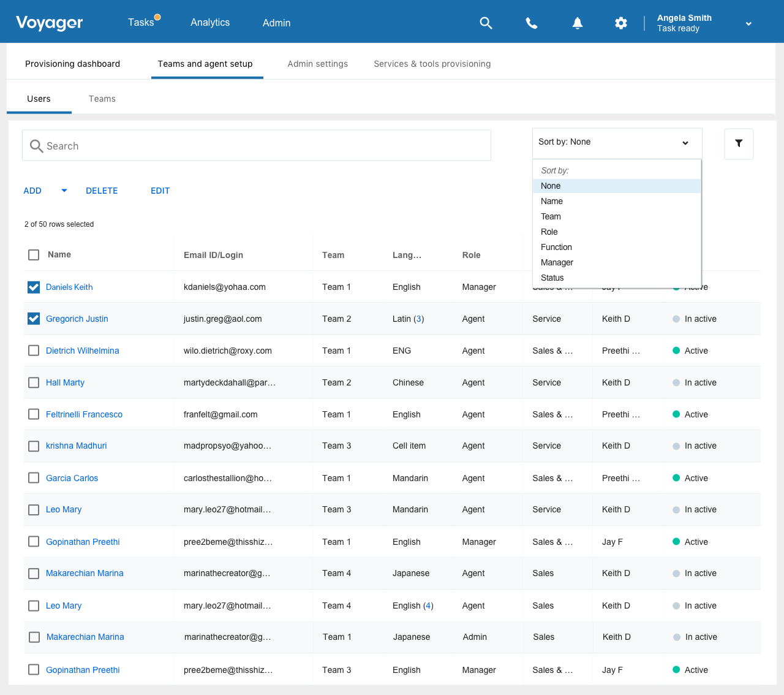The height and width of the screenshot is (695, 784).
Task: Open the Admin settings tab
Action: click(x=317, y=64)
